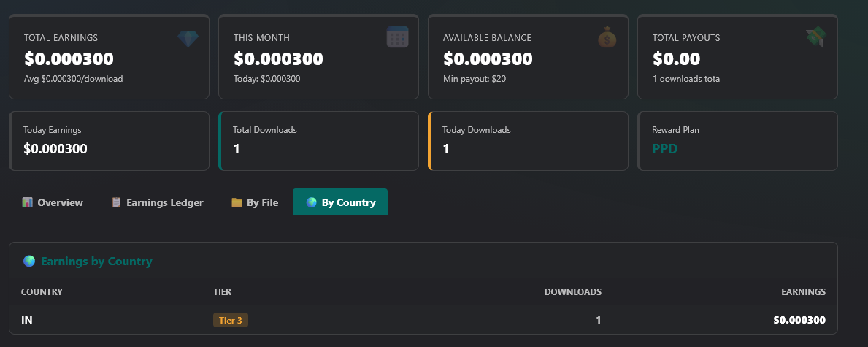This screenshot has width=868, height=347.
Task: Click the calendar icon on This Month
Action: (397, 37)
